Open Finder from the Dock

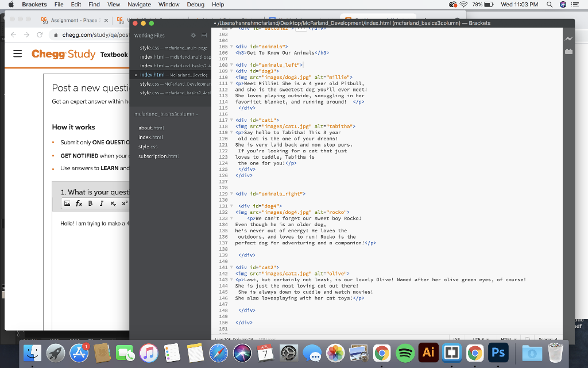pos(33,353)
